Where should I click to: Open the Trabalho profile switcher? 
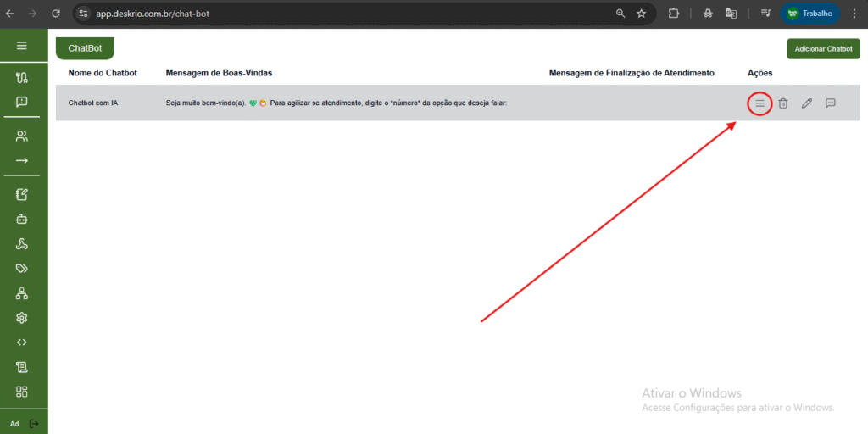pyautogui.click(x=808, y=14)
